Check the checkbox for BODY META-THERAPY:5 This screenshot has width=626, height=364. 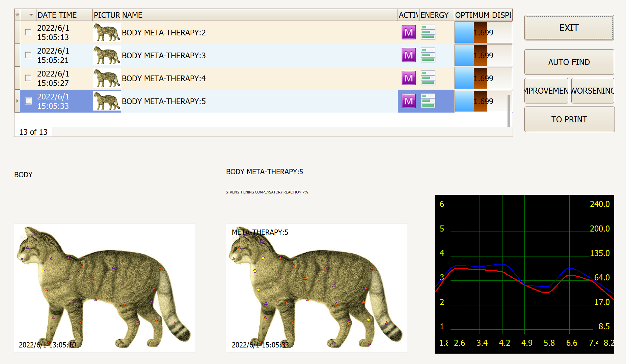28,101
